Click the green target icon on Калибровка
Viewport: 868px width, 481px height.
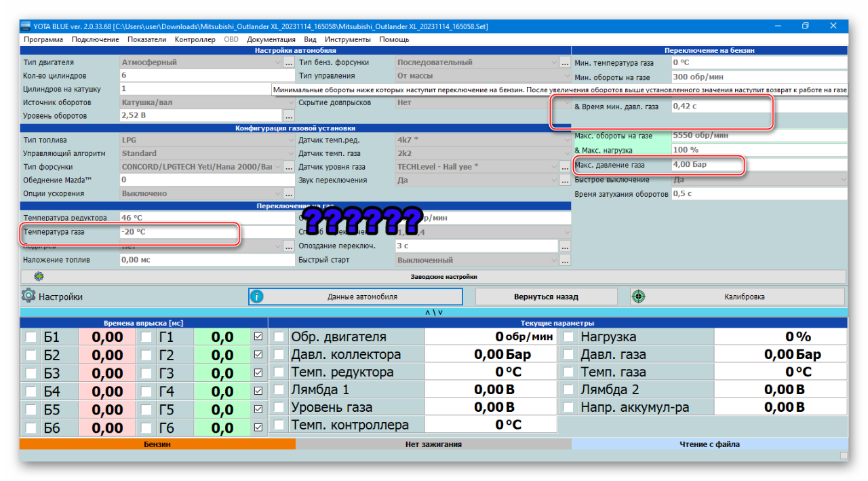638,296
